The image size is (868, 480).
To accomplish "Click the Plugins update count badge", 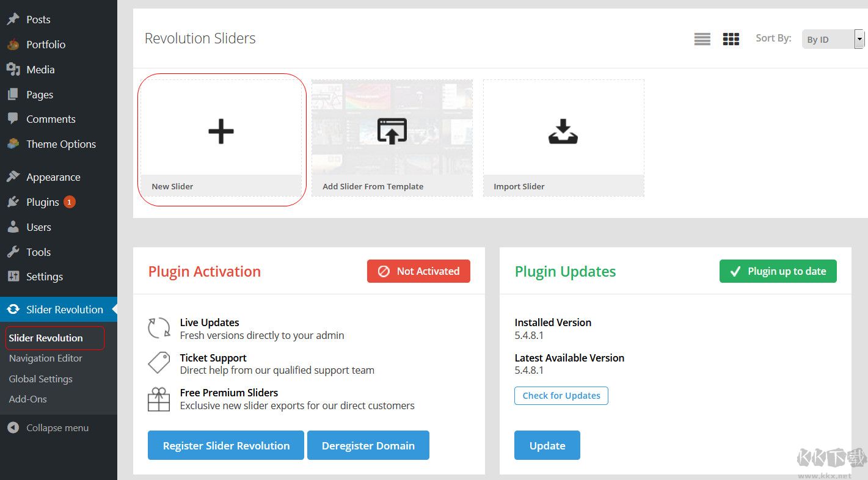I will coord(70,202).
